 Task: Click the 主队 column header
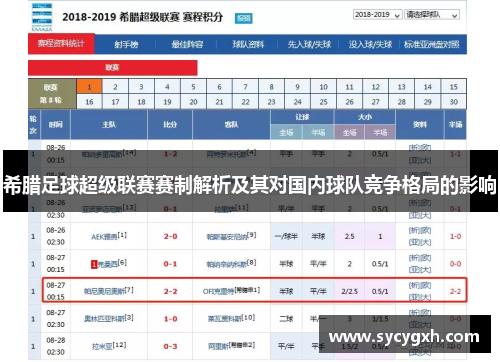point(109,125)
